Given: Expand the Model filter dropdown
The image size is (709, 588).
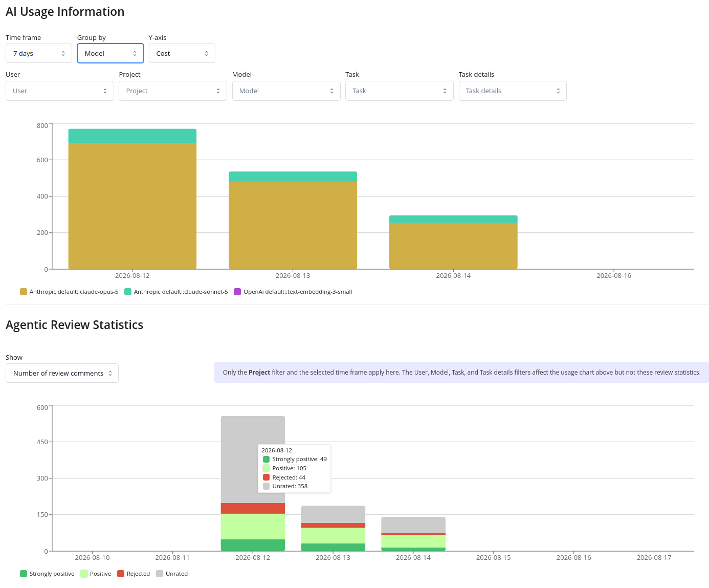Looking at the screenshot, I should [x=286, y=91].
